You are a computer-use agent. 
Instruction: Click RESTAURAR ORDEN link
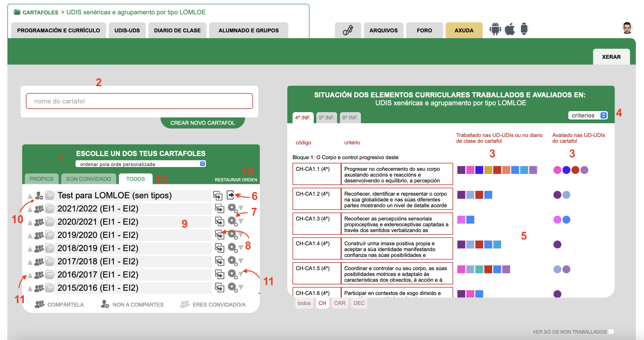(x=236, y=180)
